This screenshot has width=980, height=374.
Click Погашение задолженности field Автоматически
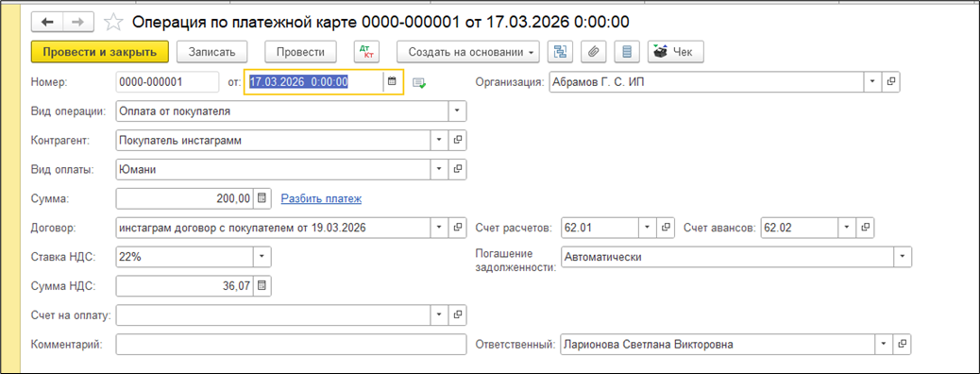[x=727, y=257]
